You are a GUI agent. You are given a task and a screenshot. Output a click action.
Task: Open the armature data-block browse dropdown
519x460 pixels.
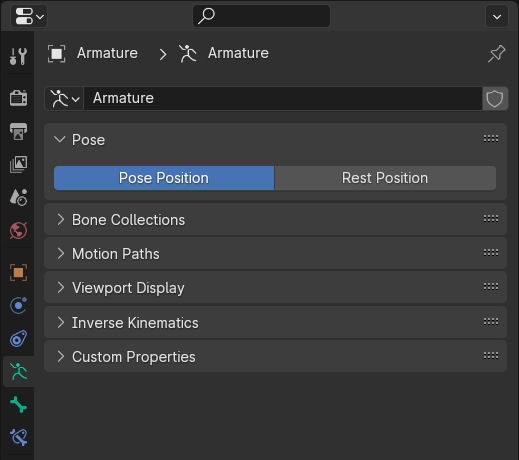point(64,98)
